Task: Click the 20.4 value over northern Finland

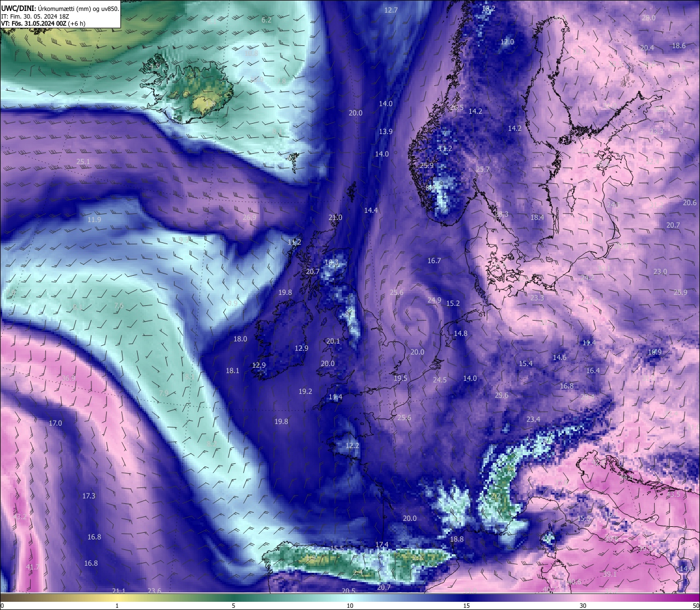Action: (x=647, y=48)
